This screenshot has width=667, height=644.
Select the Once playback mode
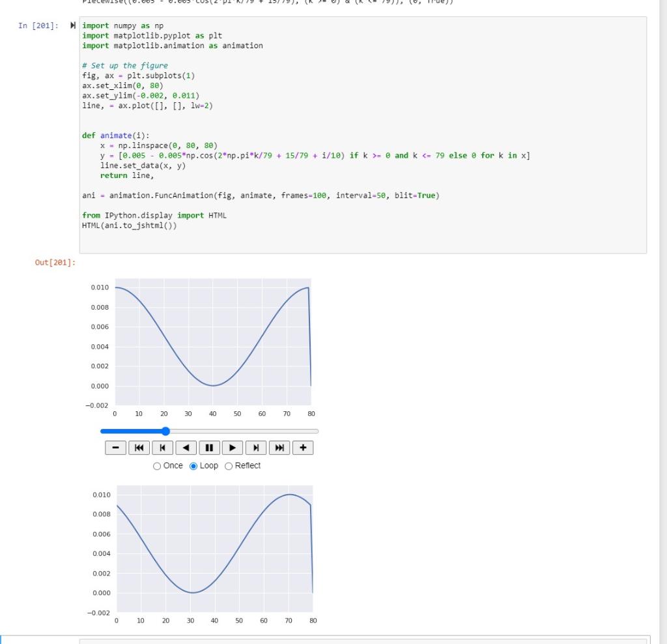click(157, 466)
